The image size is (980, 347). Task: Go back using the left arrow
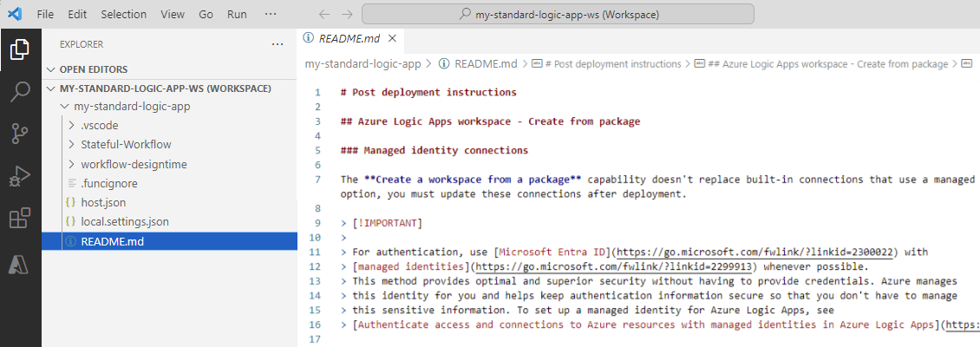pos(323,14)
